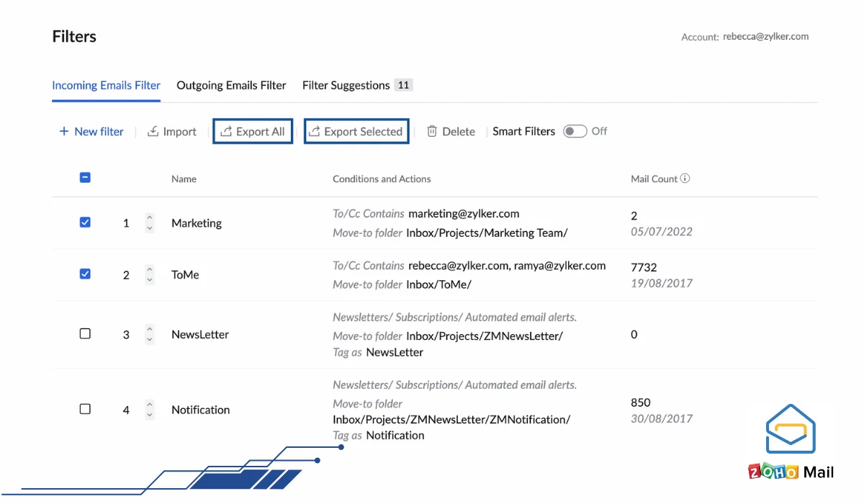Uncheck the ToMe filter checkbox
The width and height of the screenshot is (864, 504).
pyautogui.click(x=85, y=274)
